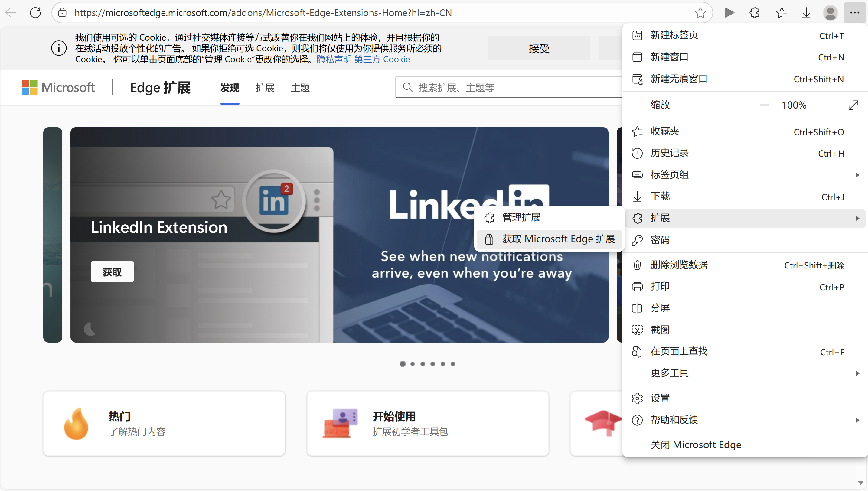Open the downloads icon in toolbar
Viewport: 868px width, 491px height.
[806, 13]
